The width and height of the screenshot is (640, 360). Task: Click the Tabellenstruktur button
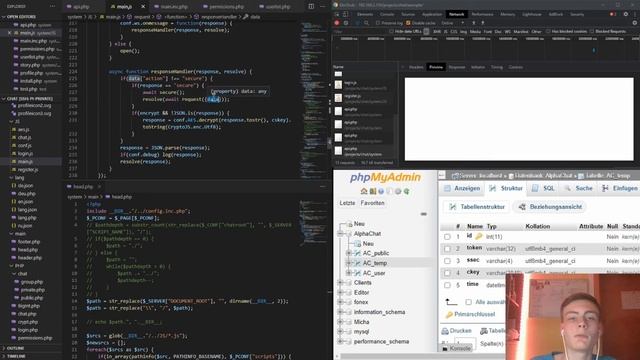(x=477, y=207)
